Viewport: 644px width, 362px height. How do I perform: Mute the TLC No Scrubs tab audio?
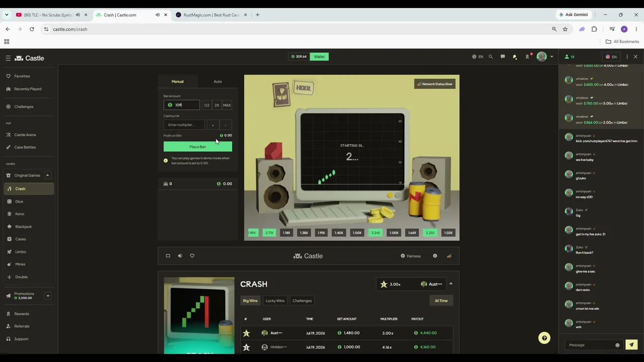point(77,15)
